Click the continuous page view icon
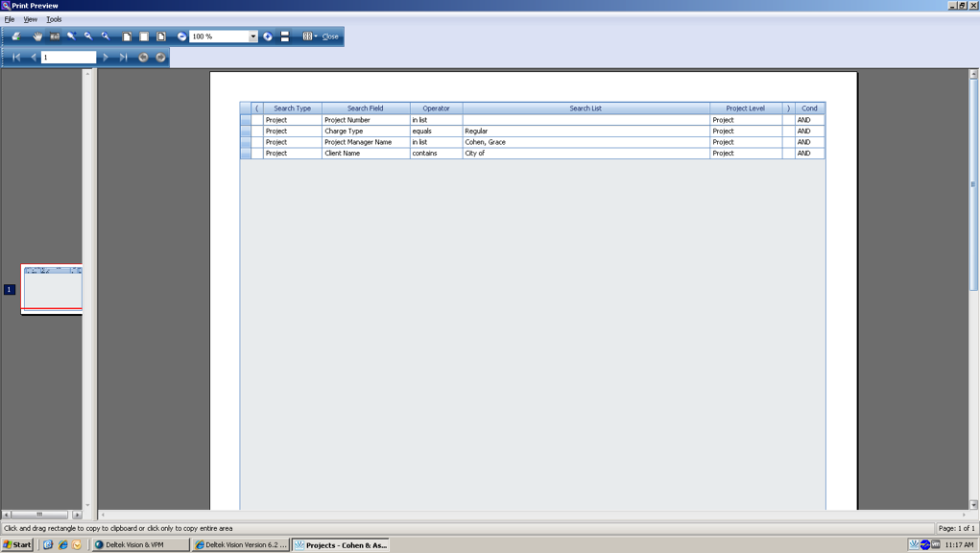 coord(285,36)
